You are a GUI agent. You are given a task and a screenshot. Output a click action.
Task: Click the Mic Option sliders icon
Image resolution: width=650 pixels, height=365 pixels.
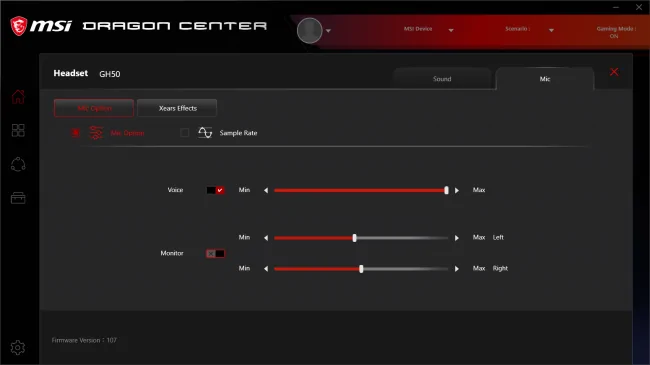pyautogui.click(x=96, y=133)
